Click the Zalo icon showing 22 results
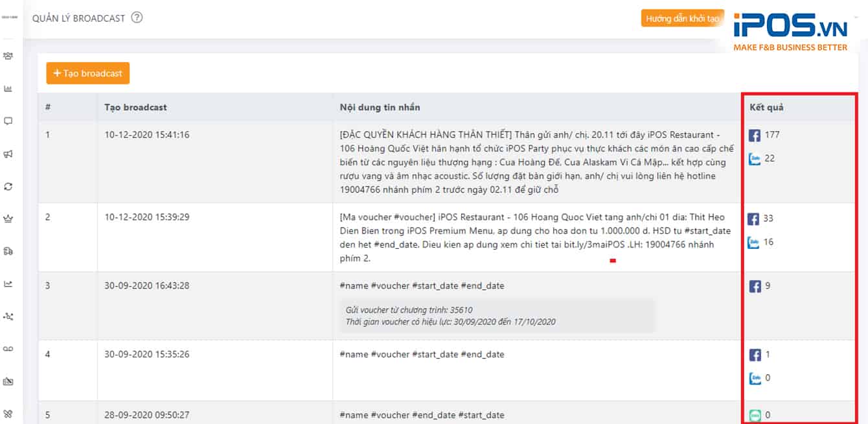Viewport: 868px width, 424px height. pos(755,158)
